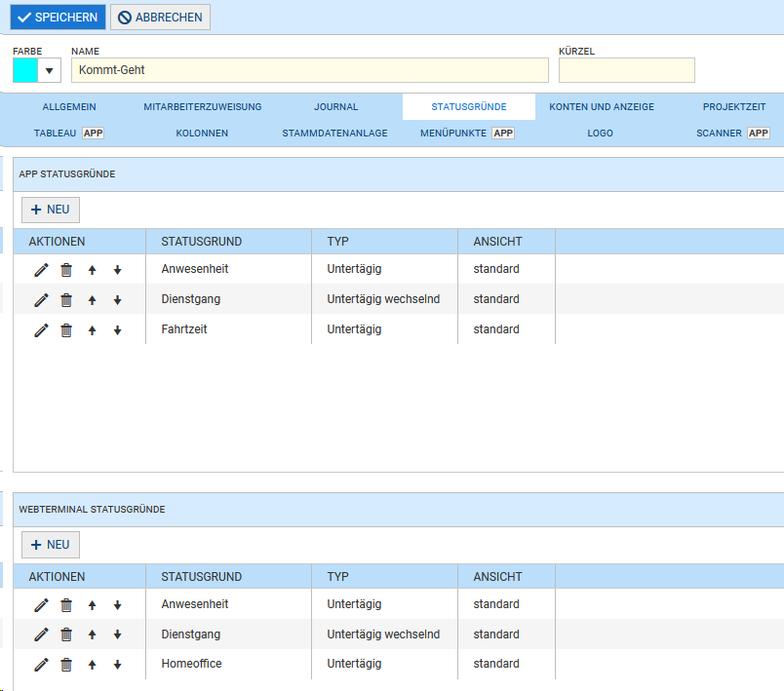Delete Dienstgang in Webterminal Statusgründe
Viewport: 784px width, 691px height.
[66, 634]
